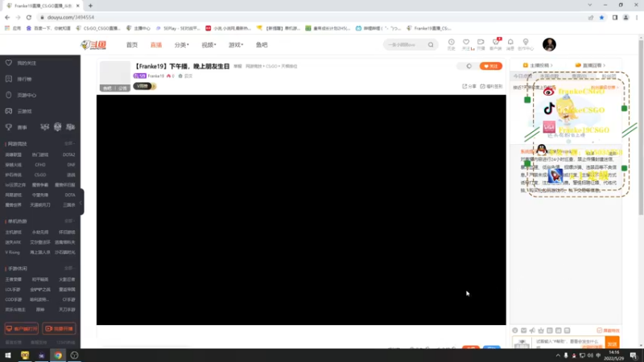Expand 直播回看 arrow in right panel

pos(604,65)
